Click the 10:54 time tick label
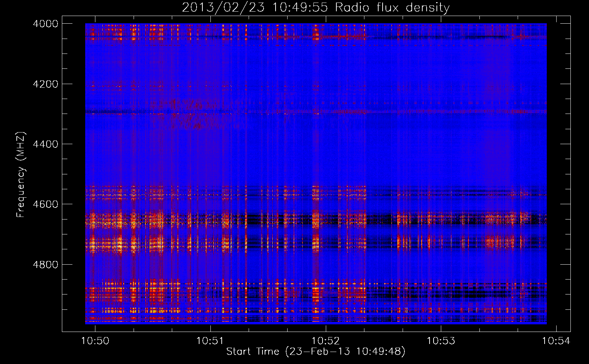 (x=556, y=341)
